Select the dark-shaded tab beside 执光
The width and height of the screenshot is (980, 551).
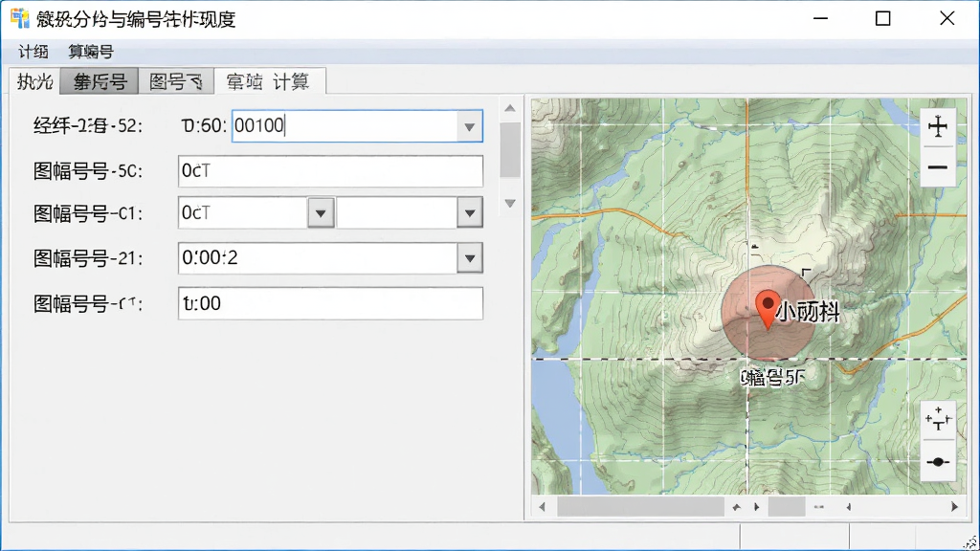click(100, 82)
